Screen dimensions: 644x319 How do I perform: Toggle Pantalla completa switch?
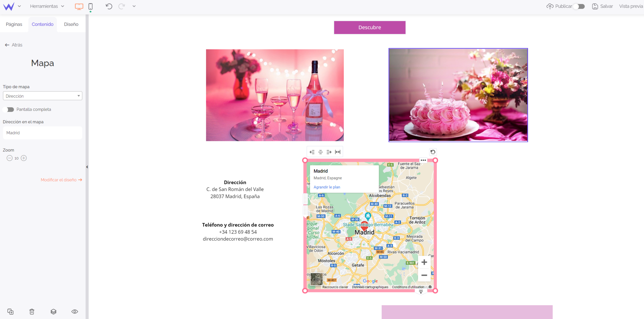click(x=8, y=109)
